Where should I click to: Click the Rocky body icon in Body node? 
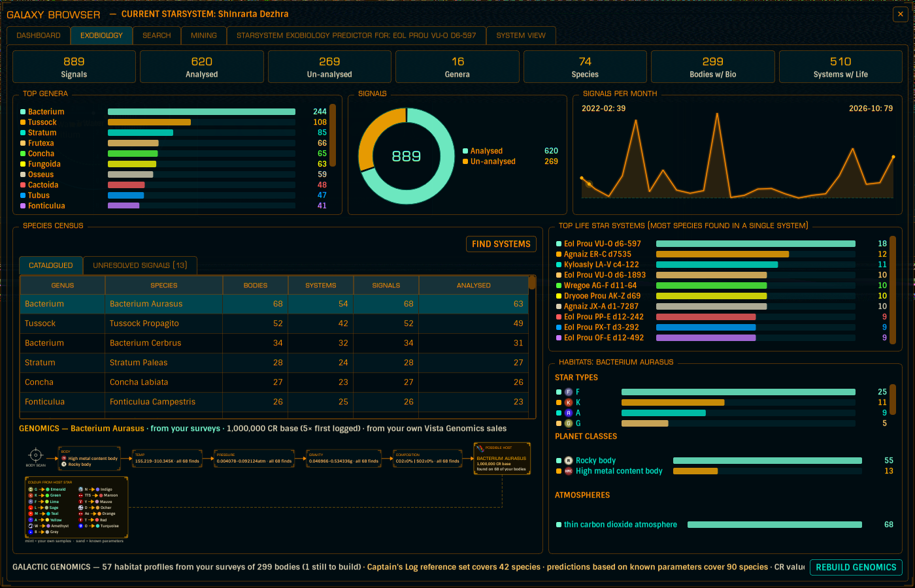pos(63,465)
